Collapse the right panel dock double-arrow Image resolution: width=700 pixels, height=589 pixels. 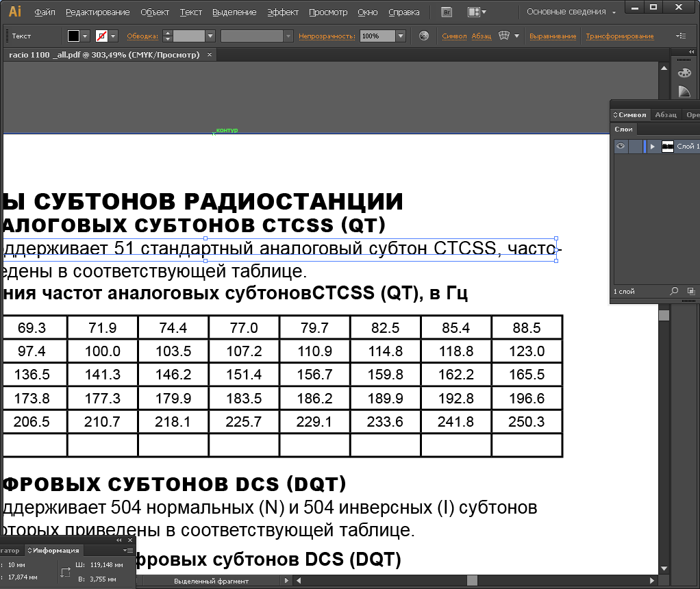point(692,51)
